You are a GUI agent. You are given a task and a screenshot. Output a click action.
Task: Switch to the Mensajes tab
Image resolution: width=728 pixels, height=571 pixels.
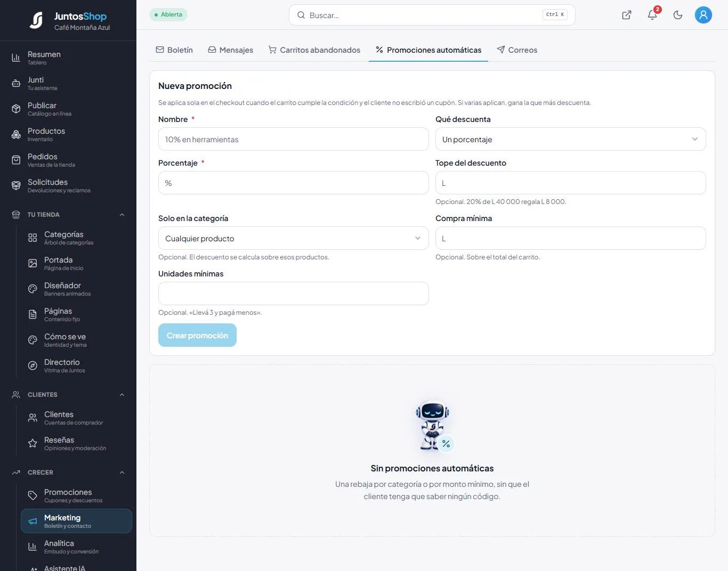pos(230,50)
